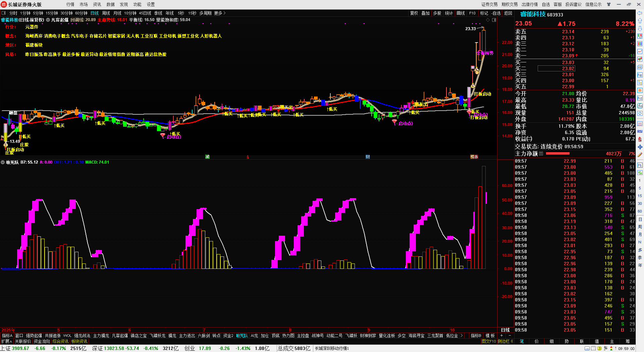644x352 pixels.
Task: Click 证券交易 in title bar
Action: [490, 4]
